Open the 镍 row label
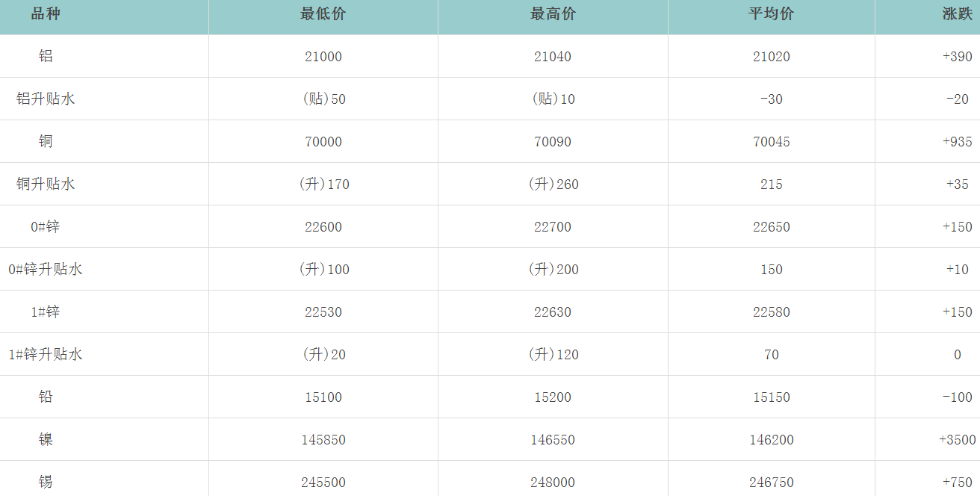 [46, 439]
